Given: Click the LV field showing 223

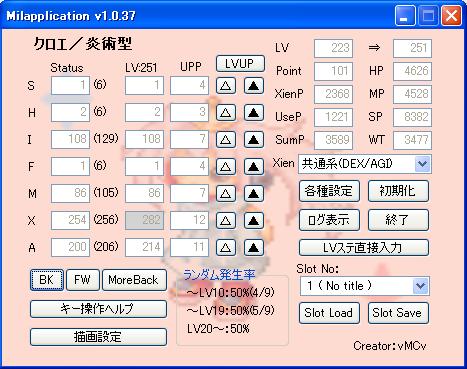Looking at the screenshot, I should 333,48.
